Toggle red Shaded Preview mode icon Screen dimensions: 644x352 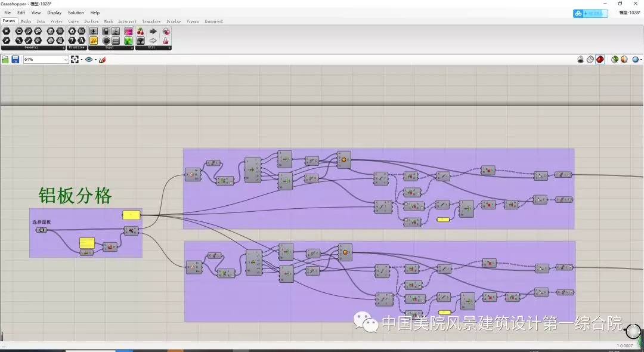click(x=600, y=60)
